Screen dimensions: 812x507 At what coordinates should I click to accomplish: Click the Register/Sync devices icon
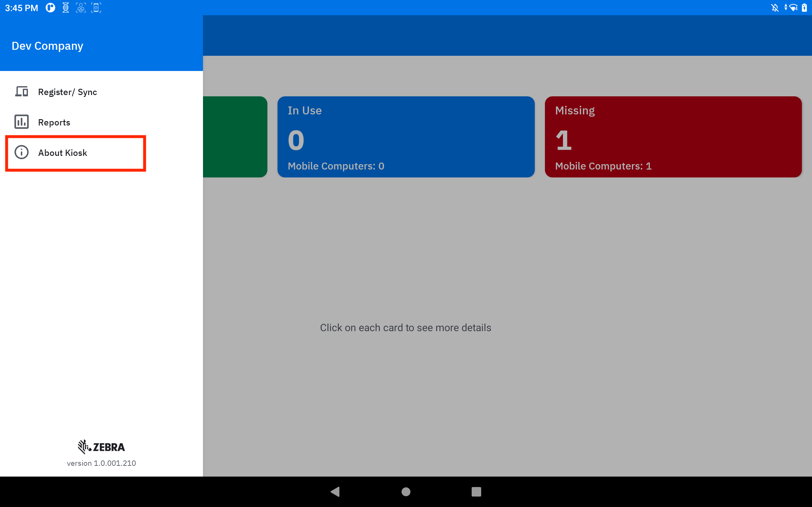pyautogui.click(x=22, y=92)
